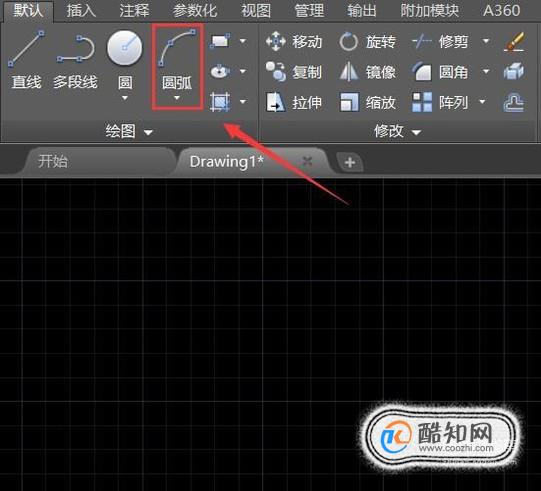Click the Fillet (圆角) tool
The height and width of the screenshot is (491, 541).
pos(440,72)
